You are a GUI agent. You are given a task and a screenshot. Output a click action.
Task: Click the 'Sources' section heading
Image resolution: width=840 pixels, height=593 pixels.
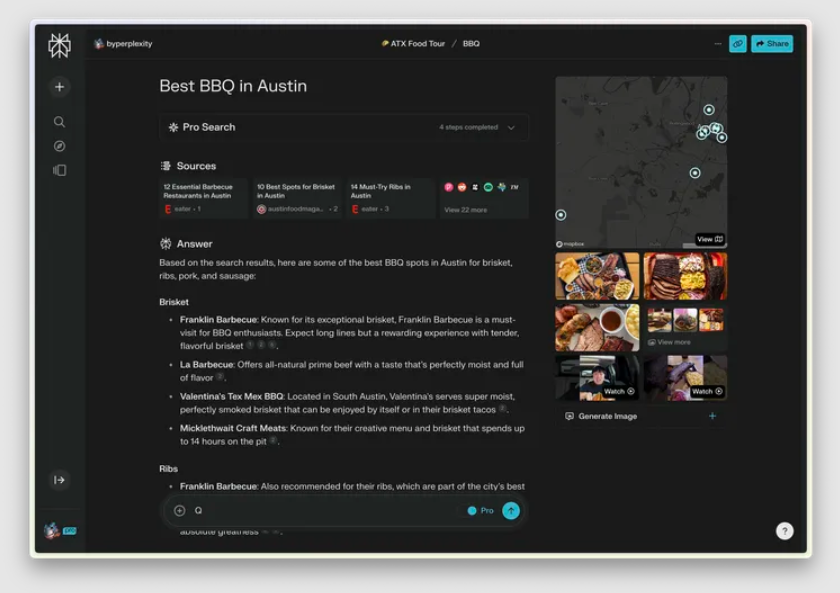pyautogui.click(x=196, y=166)
